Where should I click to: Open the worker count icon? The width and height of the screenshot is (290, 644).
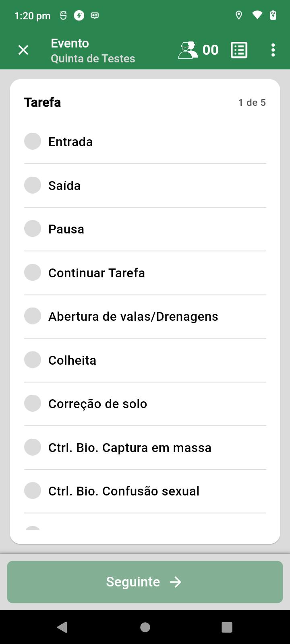point(188,50)
